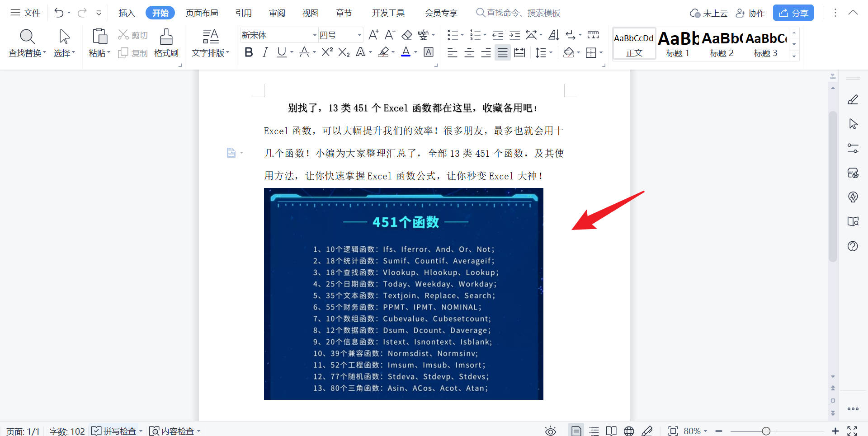Click the command search box

[x=518, y=13]
